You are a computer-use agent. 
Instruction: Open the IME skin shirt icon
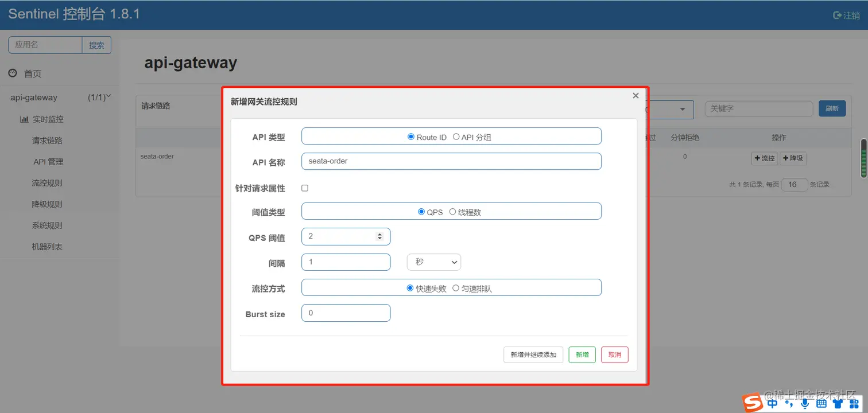tap(838, 404)
